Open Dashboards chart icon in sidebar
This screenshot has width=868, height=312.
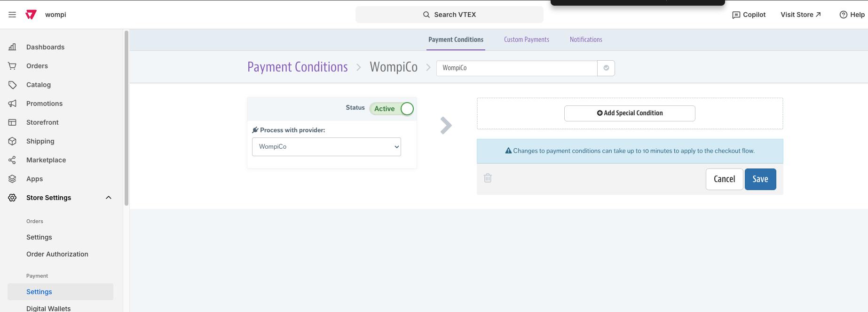point(12,47)
